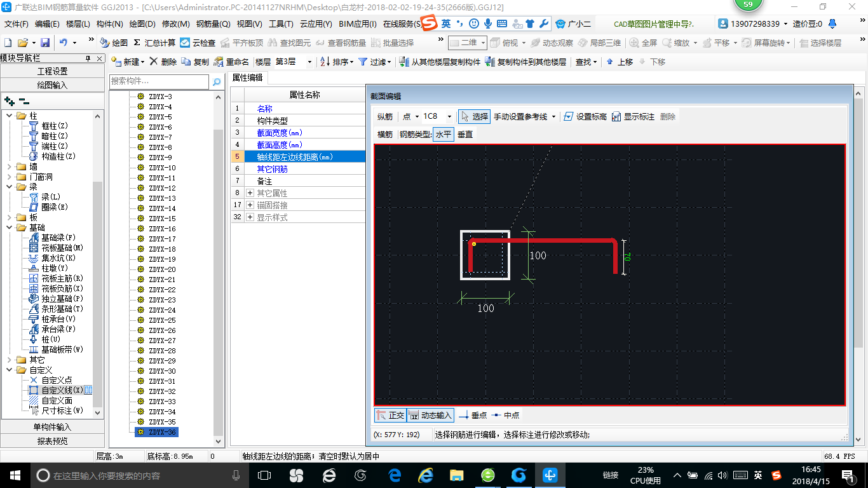Image resolution: width=868 pixels, height=488 pixels.
Task: Expand the 其它属性 property group
Action: 250,193
